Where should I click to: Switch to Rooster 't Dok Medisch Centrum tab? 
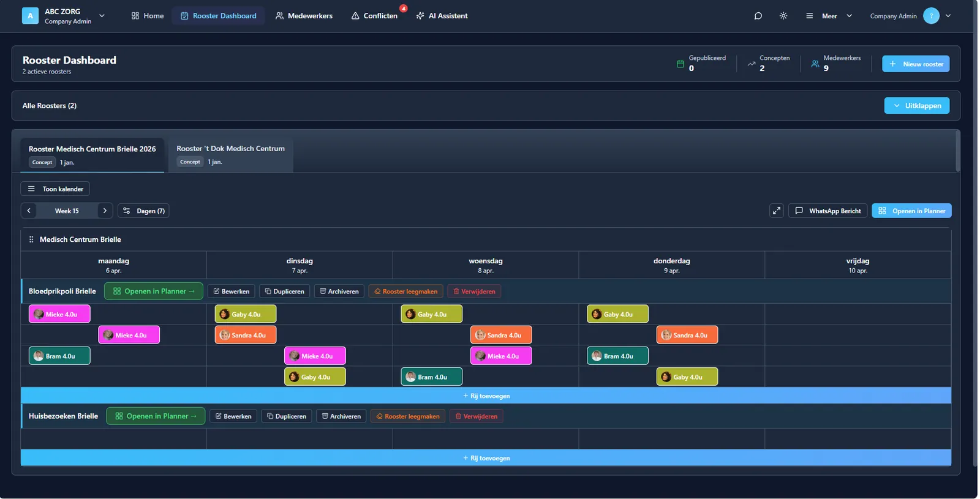click(x=231, y=156)
